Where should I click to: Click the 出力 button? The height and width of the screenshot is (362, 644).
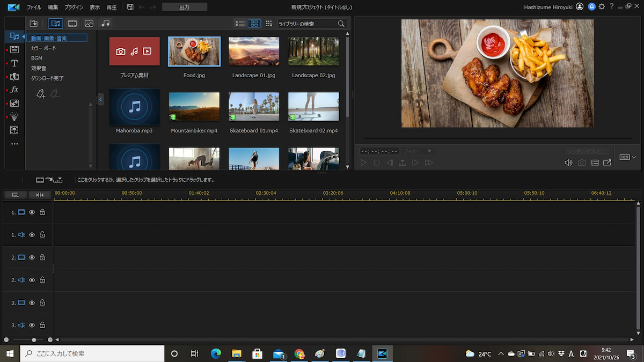coord(184,7)
